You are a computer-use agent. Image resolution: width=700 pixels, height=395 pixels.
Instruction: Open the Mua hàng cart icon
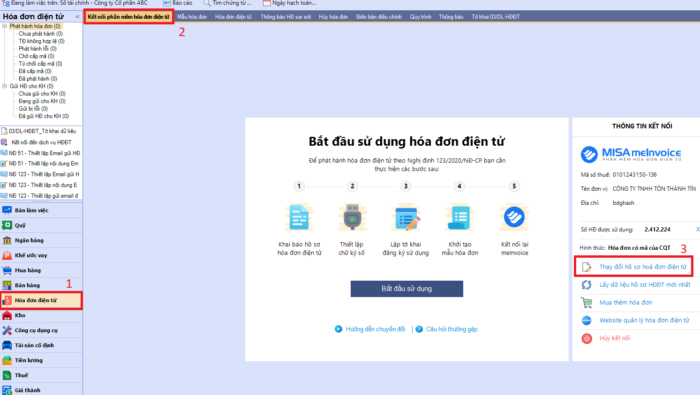point(7,270)
